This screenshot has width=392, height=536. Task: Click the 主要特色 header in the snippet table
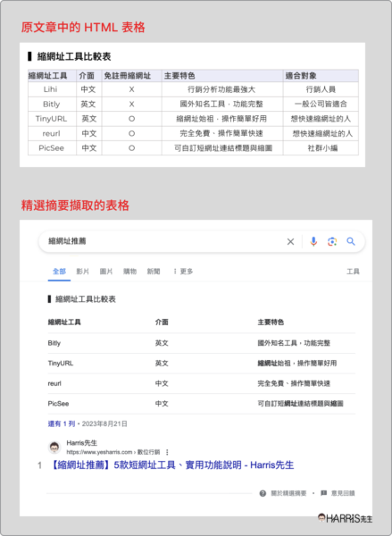click(x=271, y=322)
